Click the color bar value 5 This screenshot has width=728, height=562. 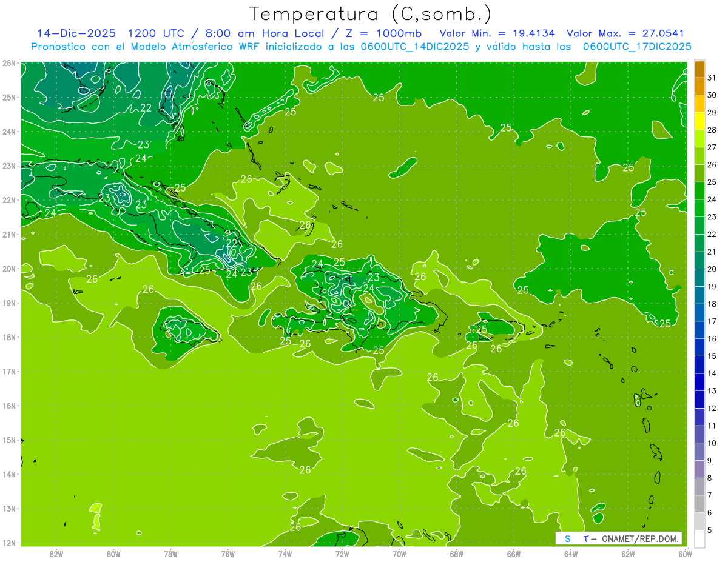coord(710,530)
